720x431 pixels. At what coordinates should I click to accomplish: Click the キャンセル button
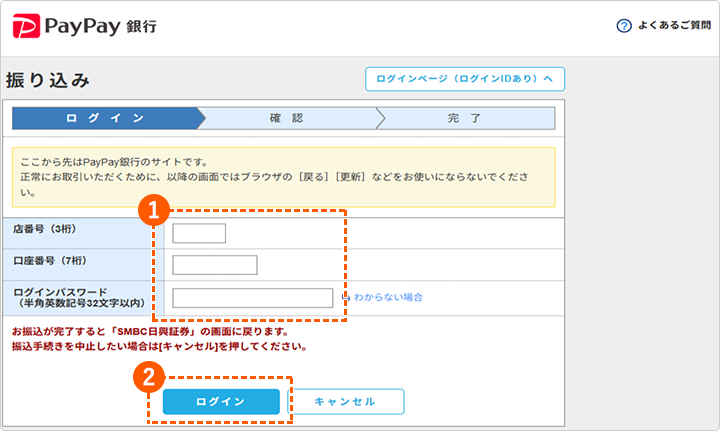coord(346,402)
